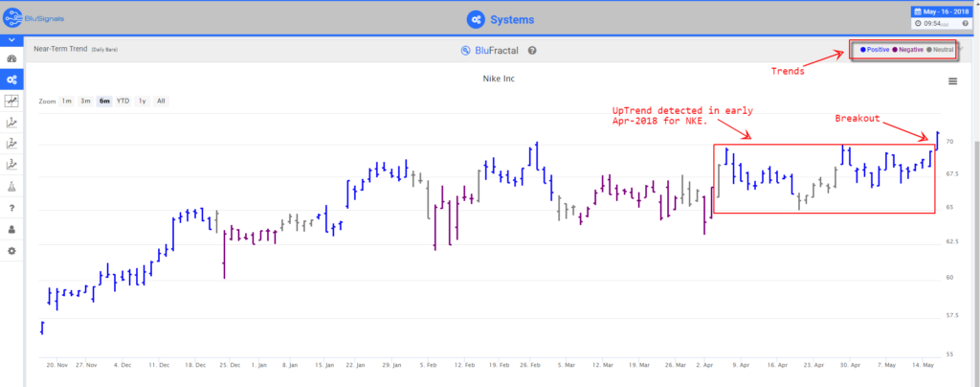Click the BluSignals logo
This screenshot has height=387, width=980.
pos(33,18)
